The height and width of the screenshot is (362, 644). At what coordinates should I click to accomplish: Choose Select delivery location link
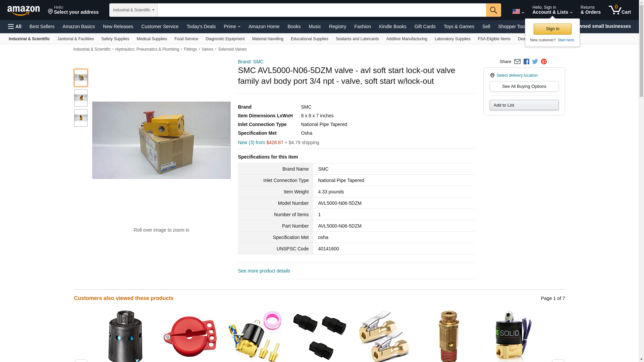[x=517, y=75]
